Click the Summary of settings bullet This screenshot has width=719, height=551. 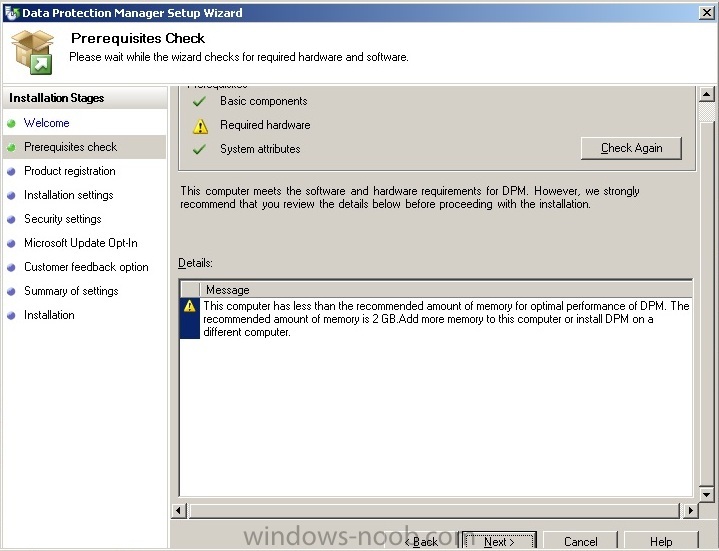(11, 291)
